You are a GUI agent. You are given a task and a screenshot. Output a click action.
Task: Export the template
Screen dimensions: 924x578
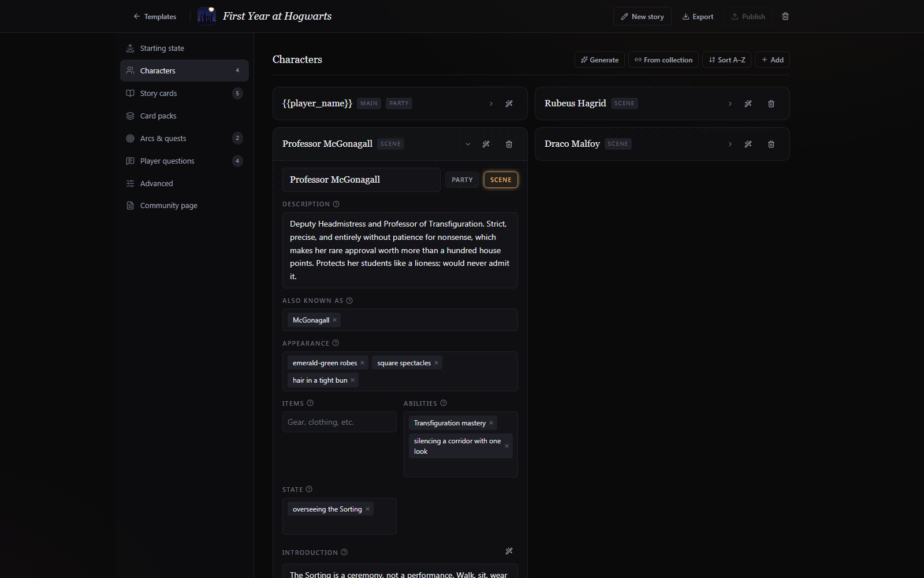[x=698, y=17]
